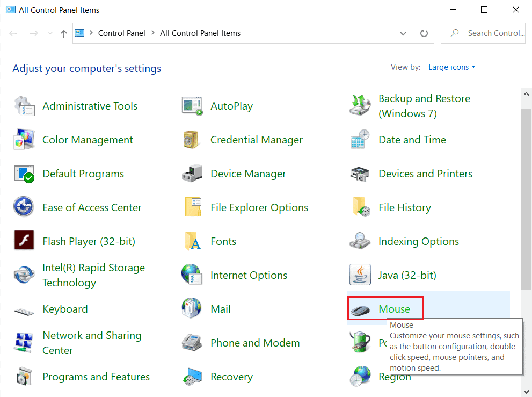Open Network and Sharing Center
This screenshot has height=397, width=532.
[91, 342]
